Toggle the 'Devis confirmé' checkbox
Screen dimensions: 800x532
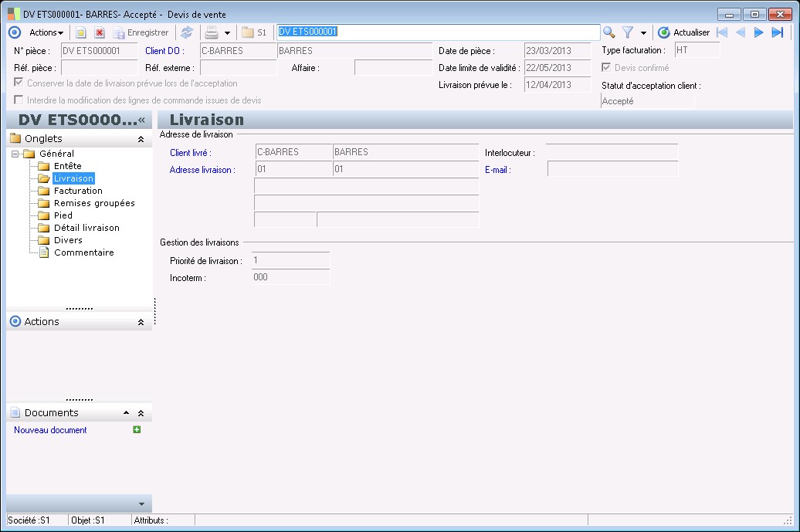point(606,68)
